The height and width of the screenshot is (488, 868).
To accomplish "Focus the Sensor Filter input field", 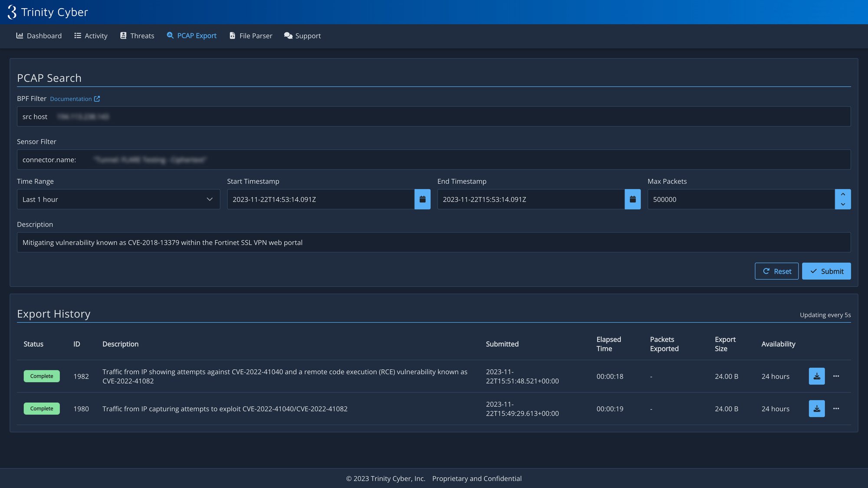I will click(434, 160).
